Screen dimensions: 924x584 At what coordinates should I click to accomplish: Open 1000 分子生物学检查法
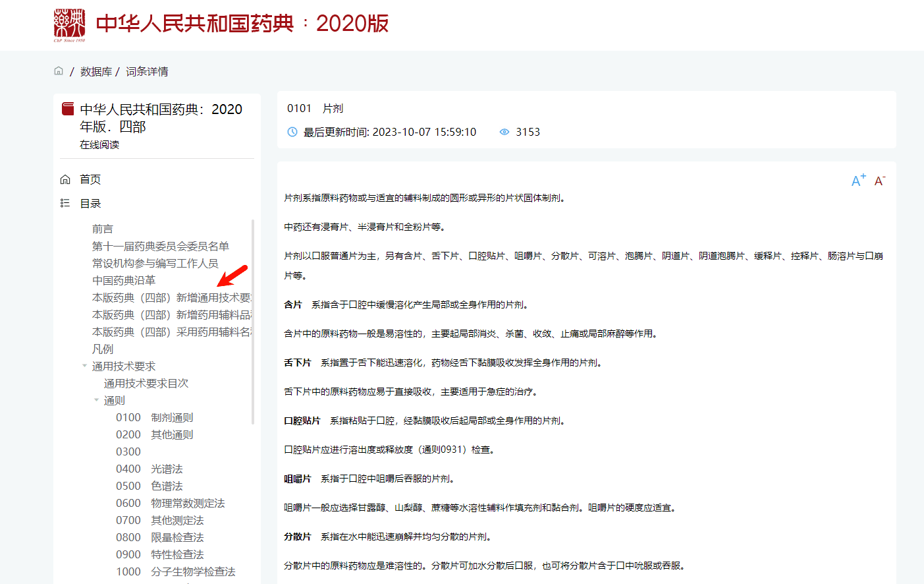tap(176, 571)
